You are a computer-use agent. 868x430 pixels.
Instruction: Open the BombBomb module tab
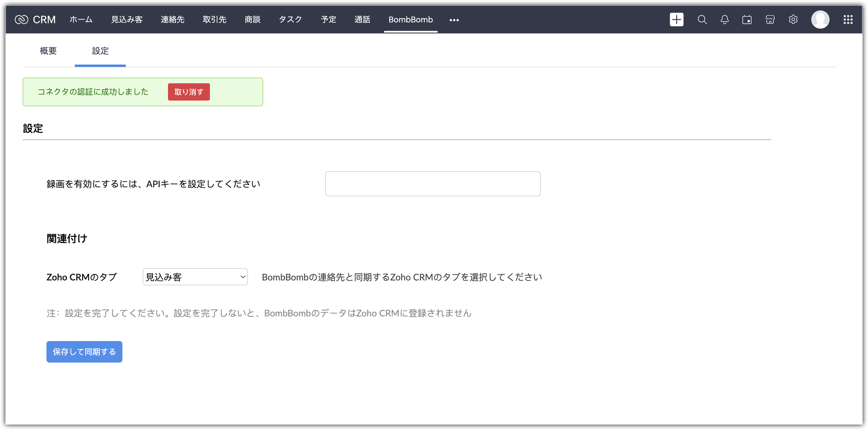point(410,20)
